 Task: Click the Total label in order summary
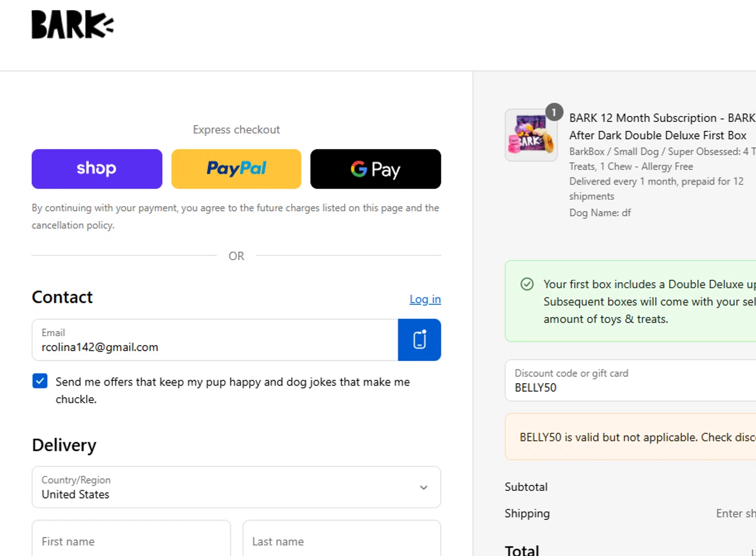(x=522, y=550)
